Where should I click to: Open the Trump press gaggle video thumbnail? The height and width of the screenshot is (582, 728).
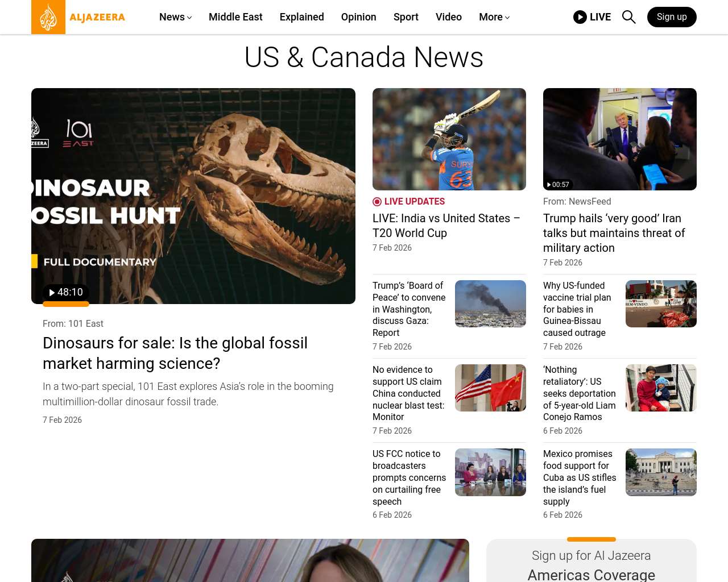click(620, 139)
